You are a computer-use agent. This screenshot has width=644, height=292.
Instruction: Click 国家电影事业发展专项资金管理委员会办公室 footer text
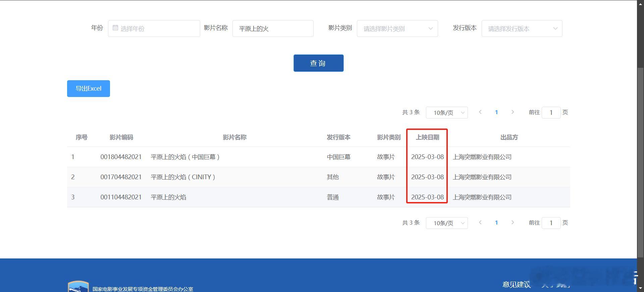coord(143,289)
